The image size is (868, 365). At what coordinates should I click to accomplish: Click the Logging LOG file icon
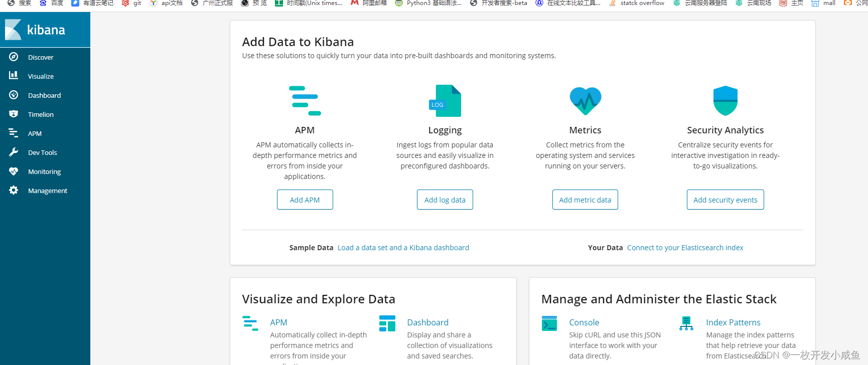pos(445,101)
